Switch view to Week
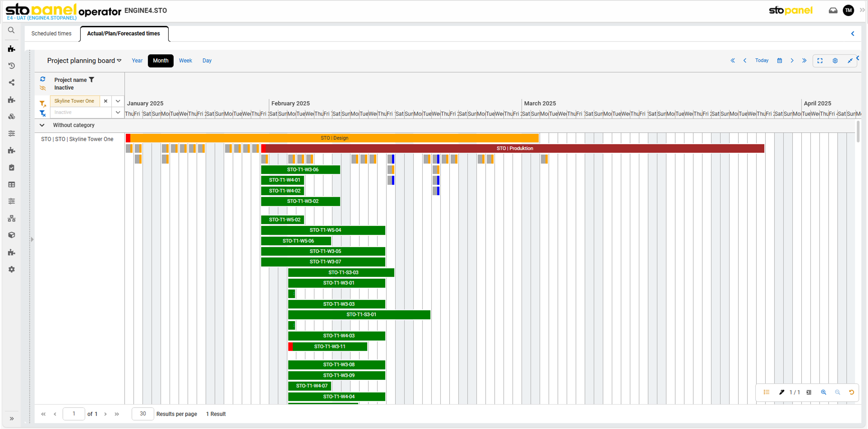868x429 pixels. [x=185, y=61]
